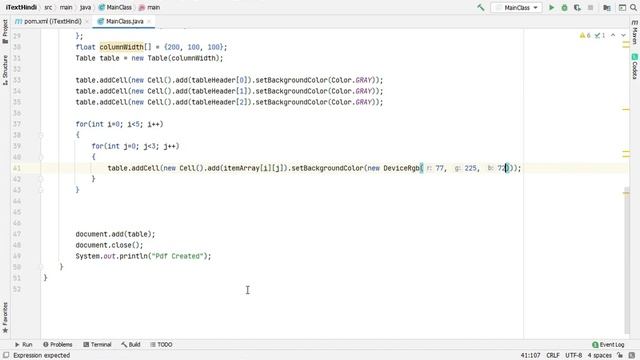Click the typo check count indicator
Screen dimensions: 640x360
tap(600, 36)
